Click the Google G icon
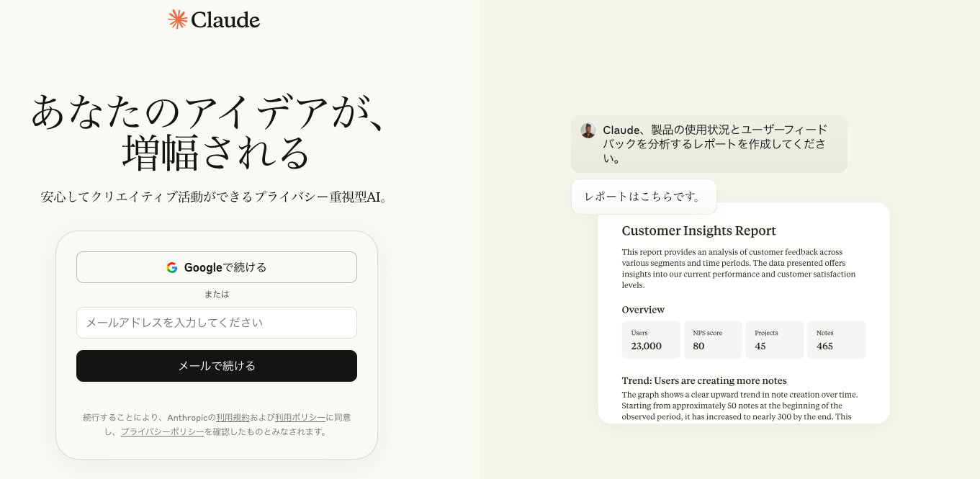 172,267
